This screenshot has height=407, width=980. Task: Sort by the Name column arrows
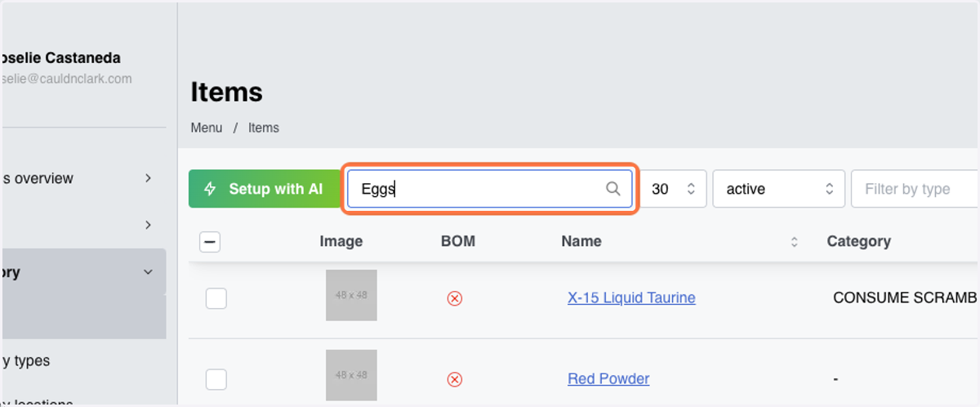(794, 242)
